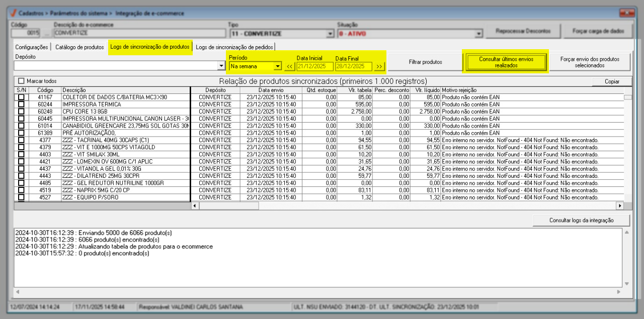The width and height of the screenshot is (644, 319).
Task: Tick checkbox for product 41167 row
Action: (x=21, y=97)
